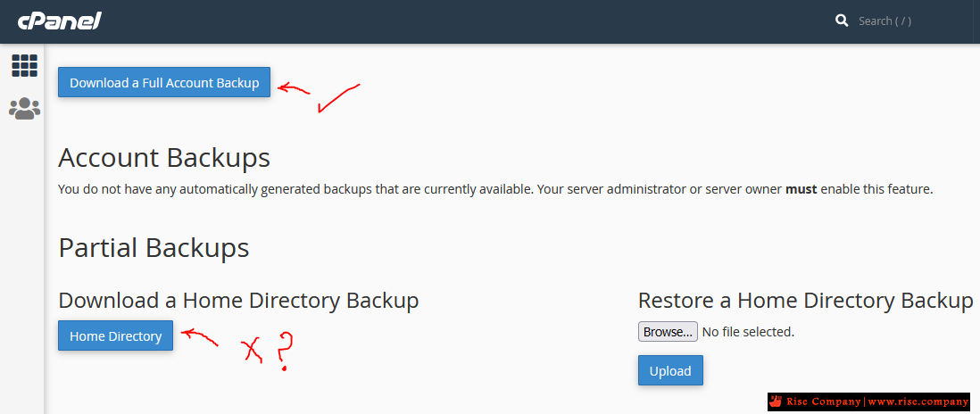Download a Full Account Backup
The image size is (980, 414).
point(164,82)
